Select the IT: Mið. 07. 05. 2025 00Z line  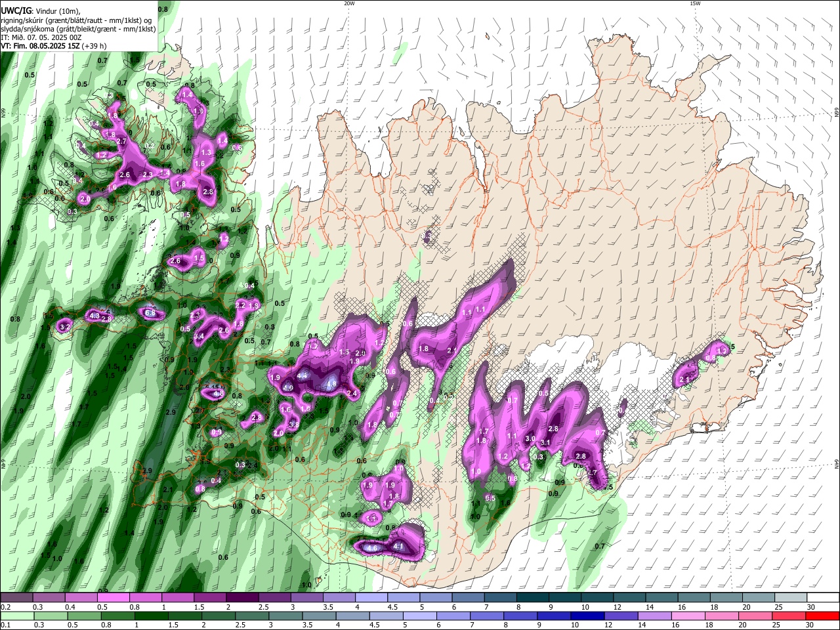tap(41, 37)
